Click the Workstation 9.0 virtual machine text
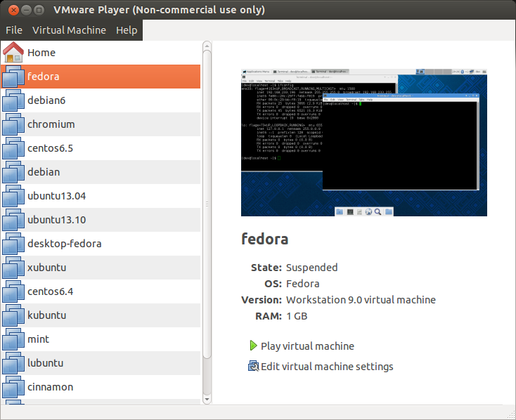 pyautogui.click(x=361, y=300)
